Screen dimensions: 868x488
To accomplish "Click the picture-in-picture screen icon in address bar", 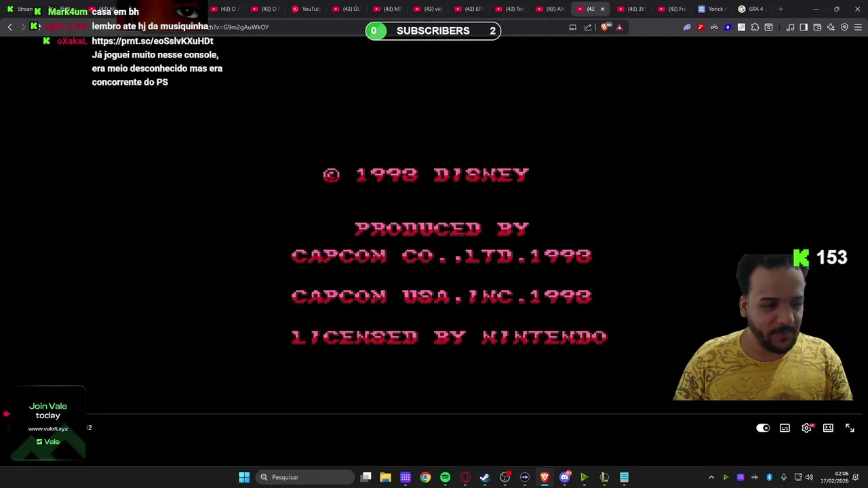I will 573,27.
